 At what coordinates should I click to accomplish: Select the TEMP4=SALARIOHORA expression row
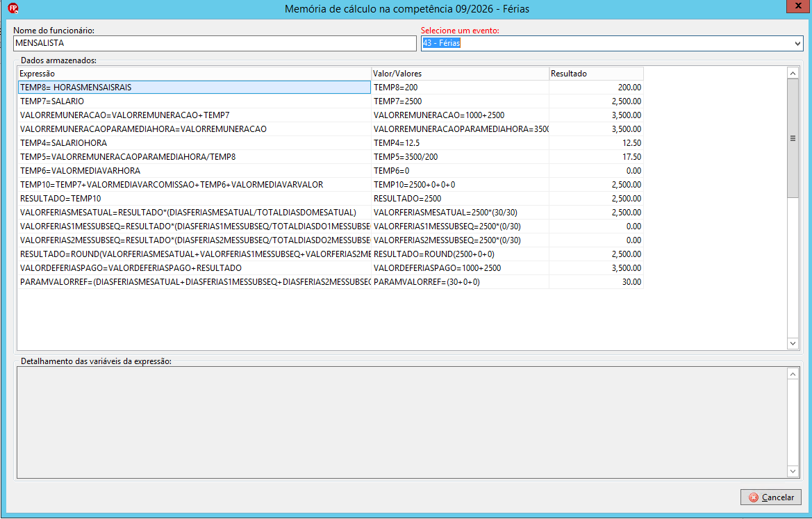point(194,143)
